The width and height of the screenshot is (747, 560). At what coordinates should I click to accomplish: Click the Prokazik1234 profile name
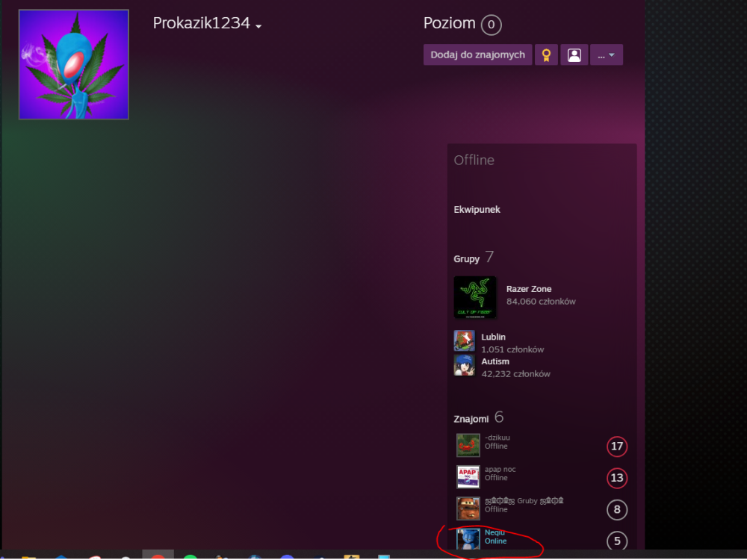coord(201,23)
